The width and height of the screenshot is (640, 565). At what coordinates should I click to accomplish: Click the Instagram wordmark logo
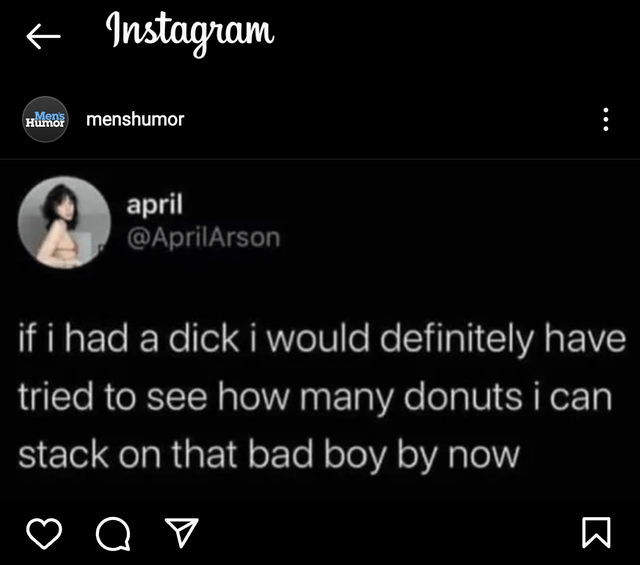tap(190, 34)
